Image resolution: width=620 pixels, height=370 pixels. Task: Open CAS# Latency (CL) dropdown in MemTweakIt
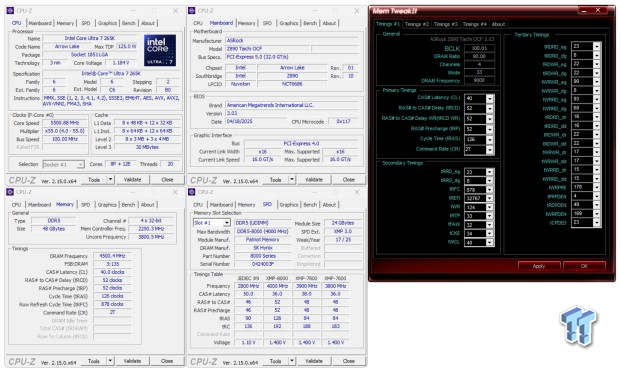click(490, 98)
